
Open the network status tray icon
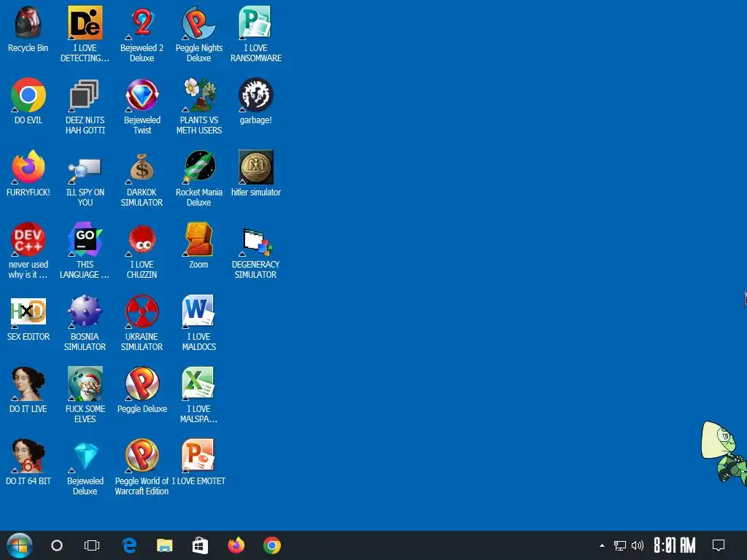tap(620, 545)
